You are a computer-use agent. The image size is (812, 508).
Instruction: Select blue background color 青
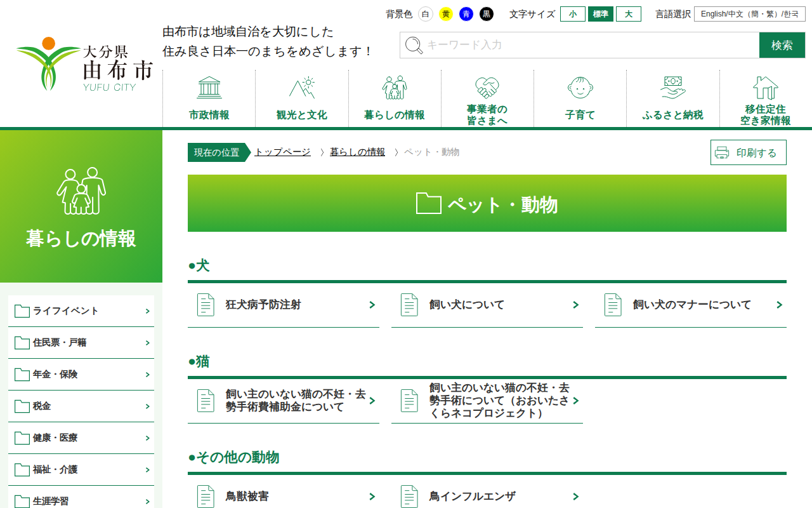click(x=466, y=14)
